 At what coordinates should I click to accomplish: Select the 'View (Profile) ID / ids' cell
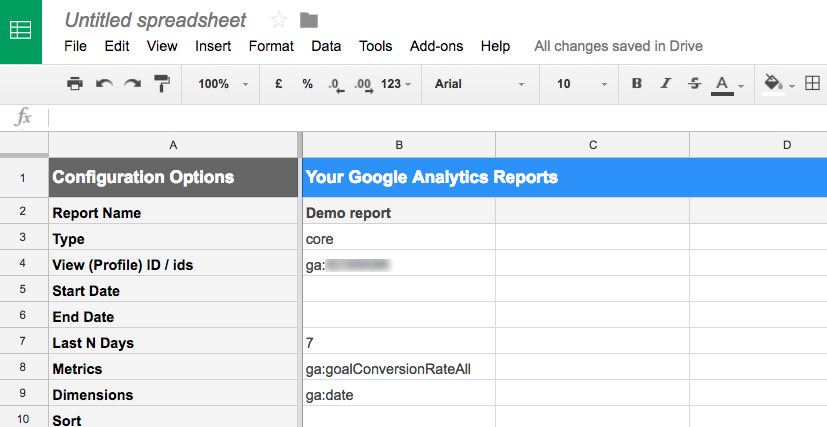coord(173,263)
